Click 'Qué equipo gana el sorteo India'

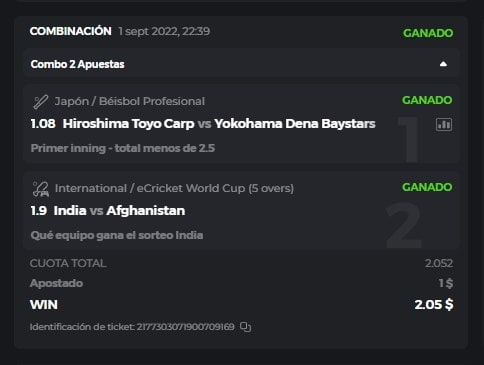point(117,235)
